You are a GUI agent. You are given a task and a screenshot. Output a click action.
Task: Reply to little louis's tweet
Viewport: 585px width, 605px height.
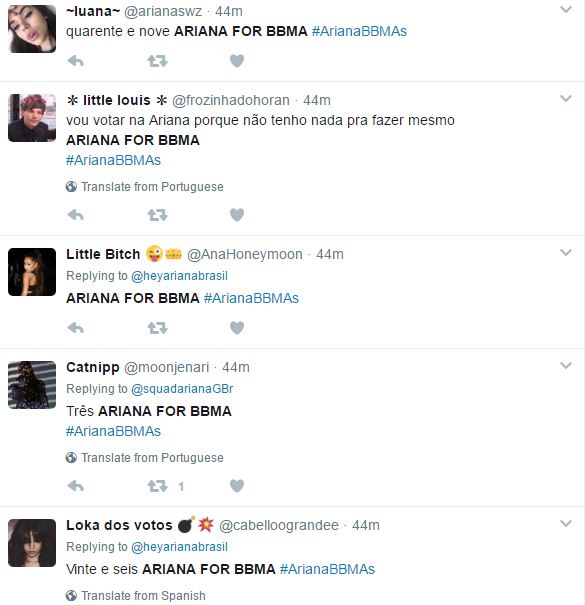point(76,215)
